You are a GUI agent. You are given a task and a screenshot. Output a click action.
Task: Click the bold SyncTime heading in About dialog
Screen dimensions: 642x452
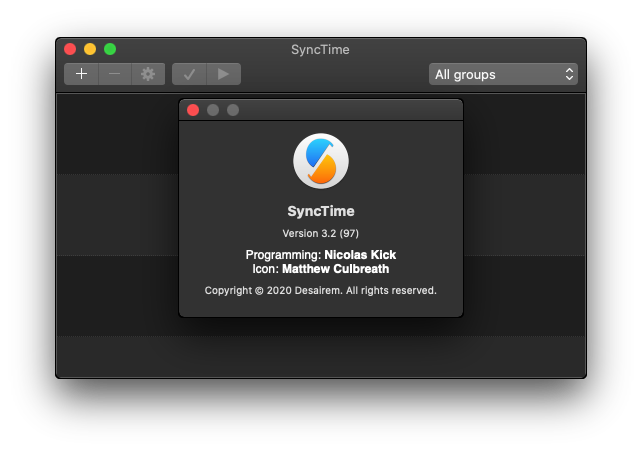click(321, 211)
